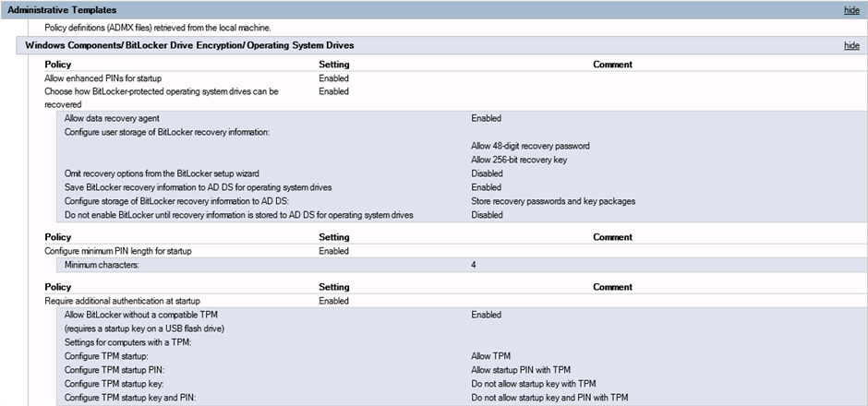The height and width of the screenshot is (406, 868).
Task: Select 'Configure minimum PIN length for startup' policy
Action: point(118,251)
